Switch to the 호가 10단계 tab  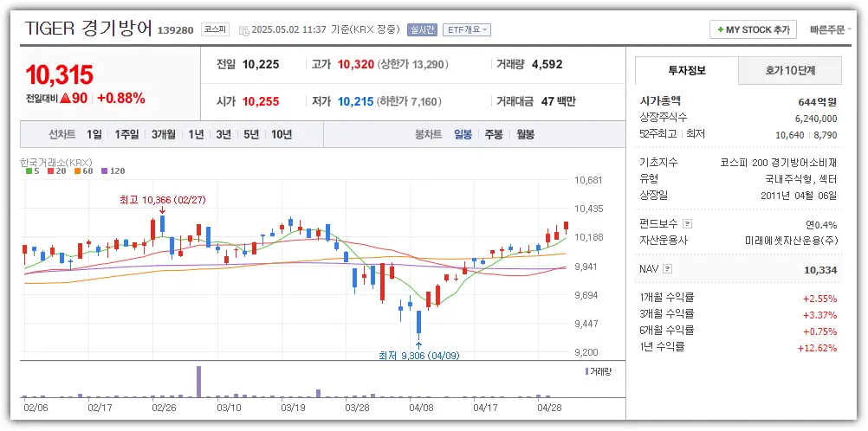point(790,70)
